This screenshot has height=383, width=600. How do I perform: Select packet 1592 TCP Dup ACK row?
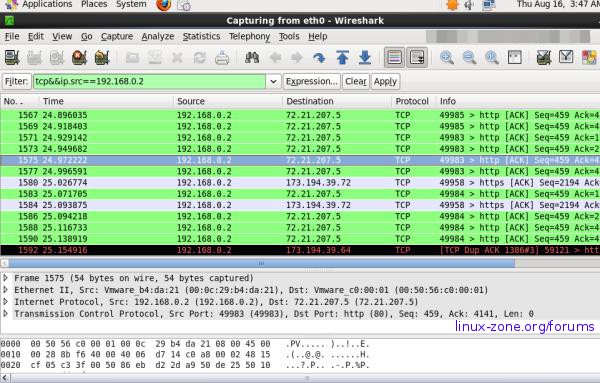click(300, 250)
